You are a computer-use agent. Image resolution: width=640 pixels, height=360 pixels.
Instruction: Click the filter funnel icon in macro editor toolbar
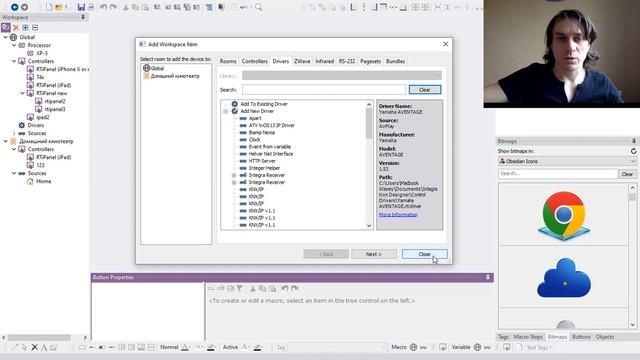tap(240, 288)
